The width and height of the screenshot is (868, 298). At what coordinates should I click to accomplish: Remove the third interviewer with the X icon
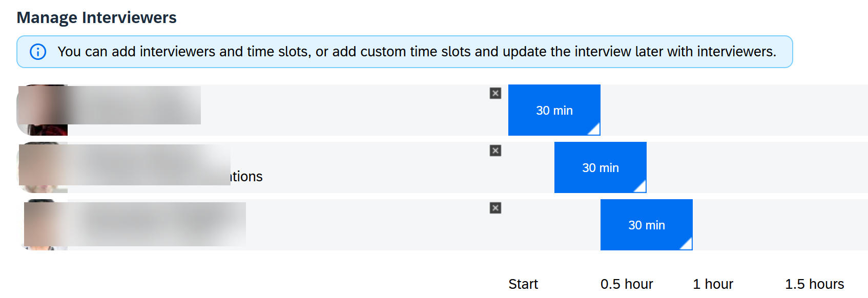[495, 208]
